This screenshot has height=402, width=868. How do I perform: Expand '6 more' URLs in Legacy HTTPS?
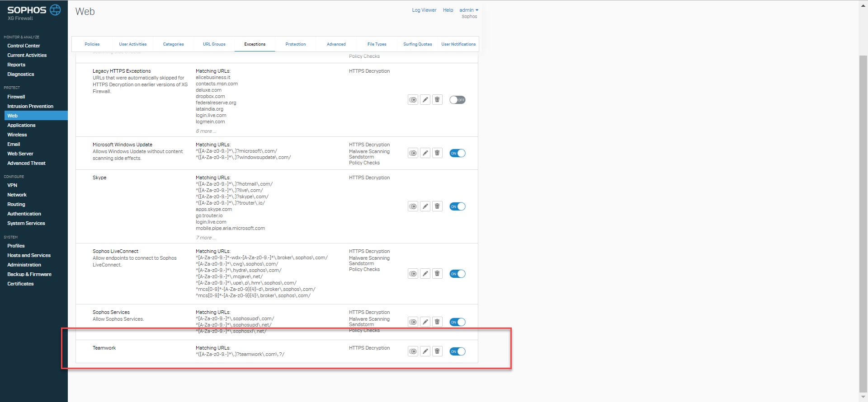206,131
